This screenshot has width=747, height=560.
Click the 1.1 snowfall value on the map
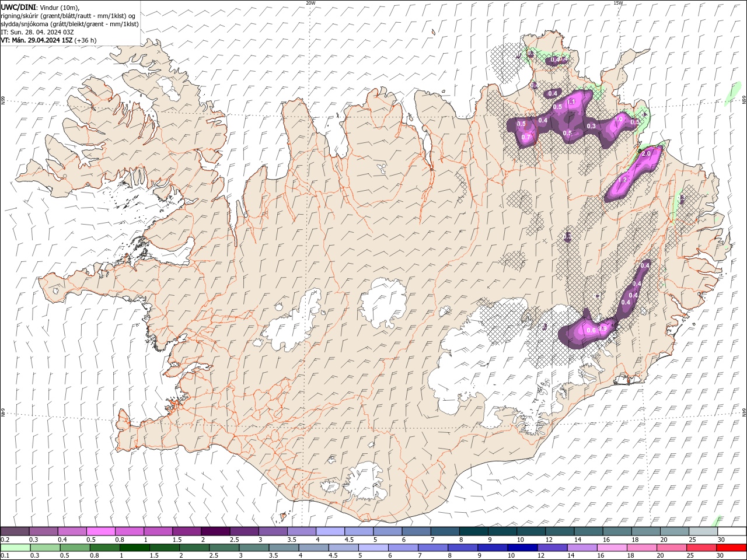(x=571, y=101)
